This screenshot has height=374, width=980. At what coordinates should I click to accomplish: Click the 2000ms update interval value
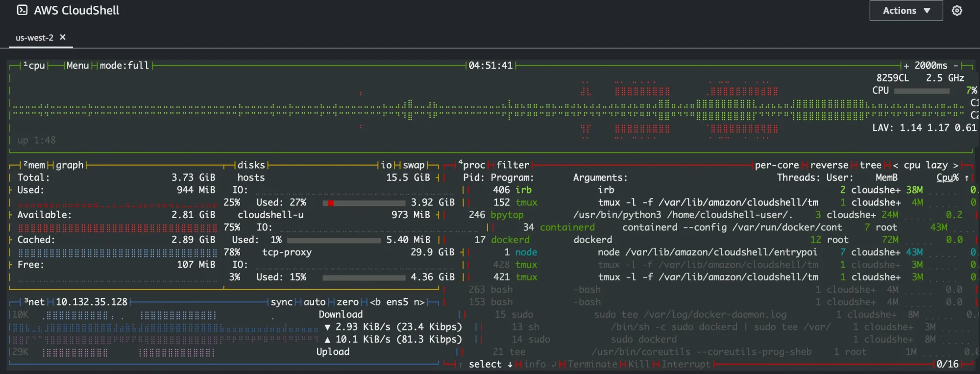pyautogui.click(x=931, y=66)
